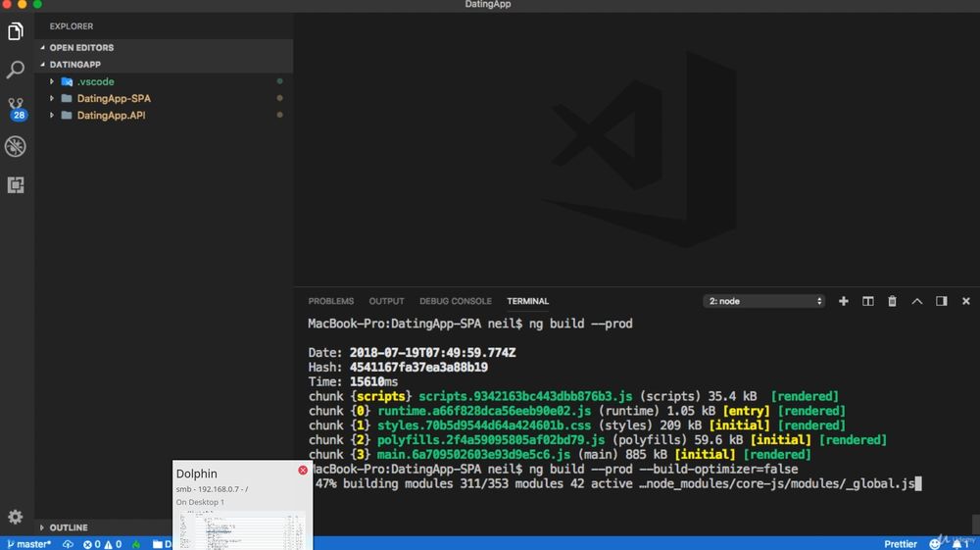Switch to the Problems tab
Viewport: 980px width, 550px height.
pos(330,301)
